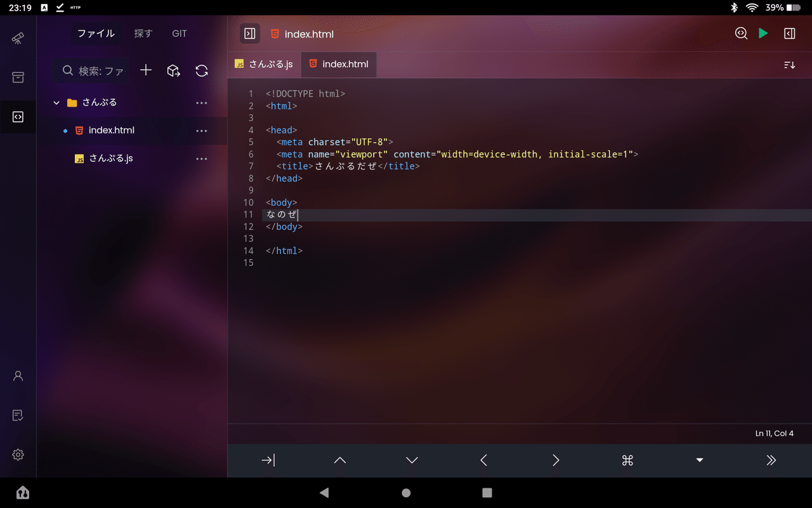Click the index.html title in the top bar

pos(309,34)
